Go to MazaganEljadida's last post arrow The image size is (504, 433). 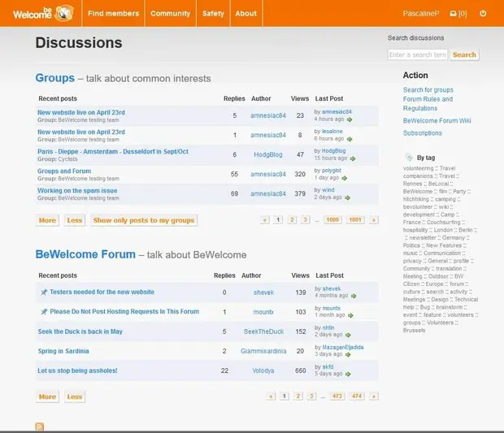(x=348, y=355)
